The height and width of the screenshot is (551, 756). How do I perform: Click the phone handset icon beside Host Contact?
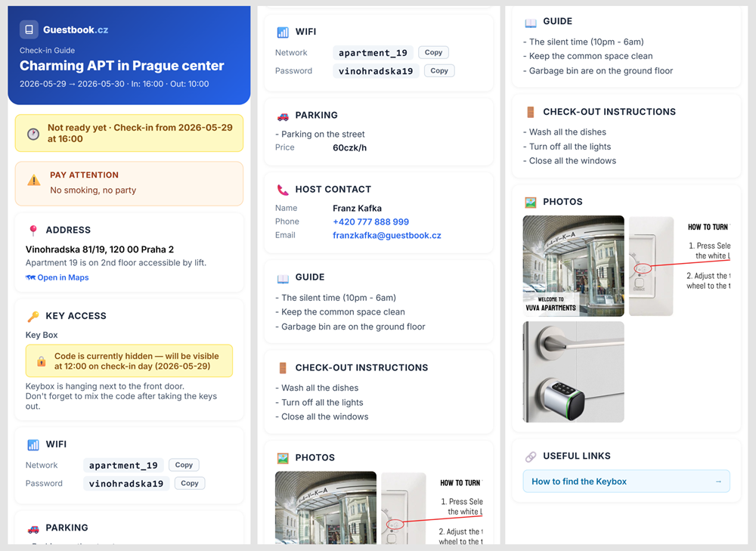(283, 190)
